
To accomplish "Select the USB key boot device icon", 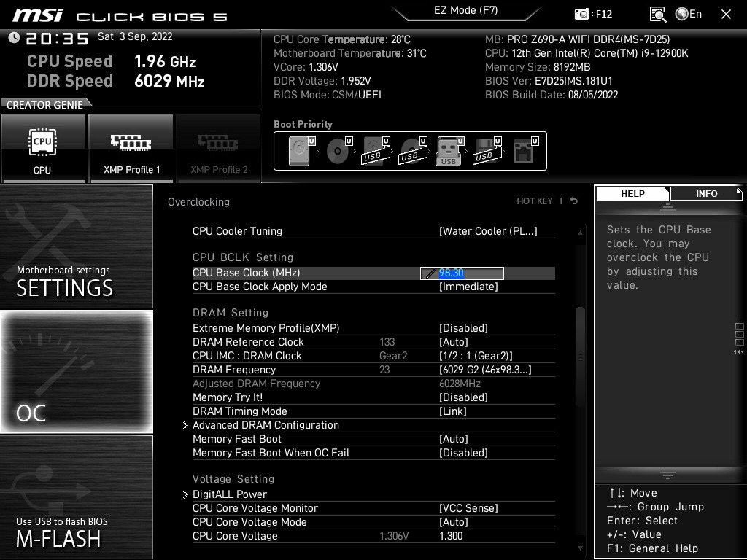I will 449,151.
